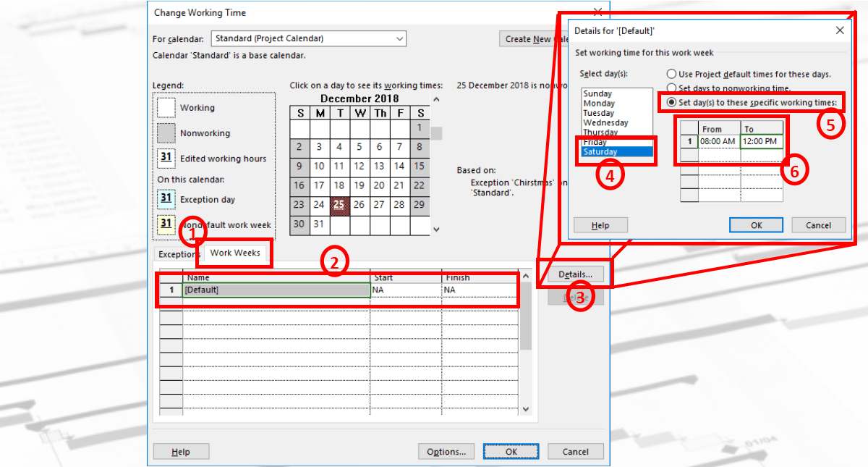Click Create New Calendar button

pyautogui.click(x=528, y=39)
